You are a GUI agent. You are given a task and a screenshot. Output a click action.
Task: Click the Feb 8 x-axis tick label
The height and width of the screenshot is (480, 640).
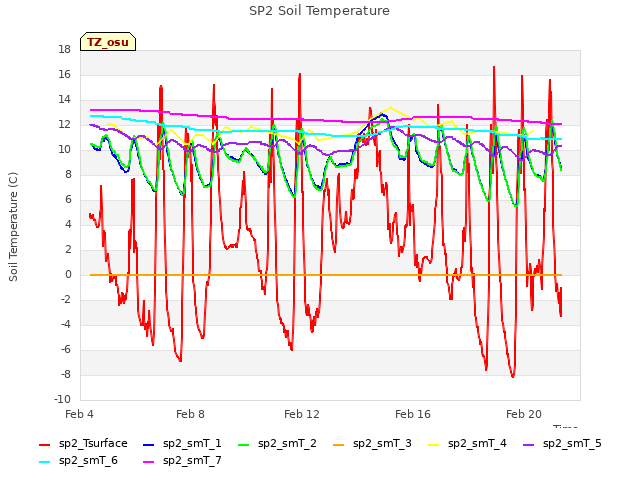pos(190,414)
